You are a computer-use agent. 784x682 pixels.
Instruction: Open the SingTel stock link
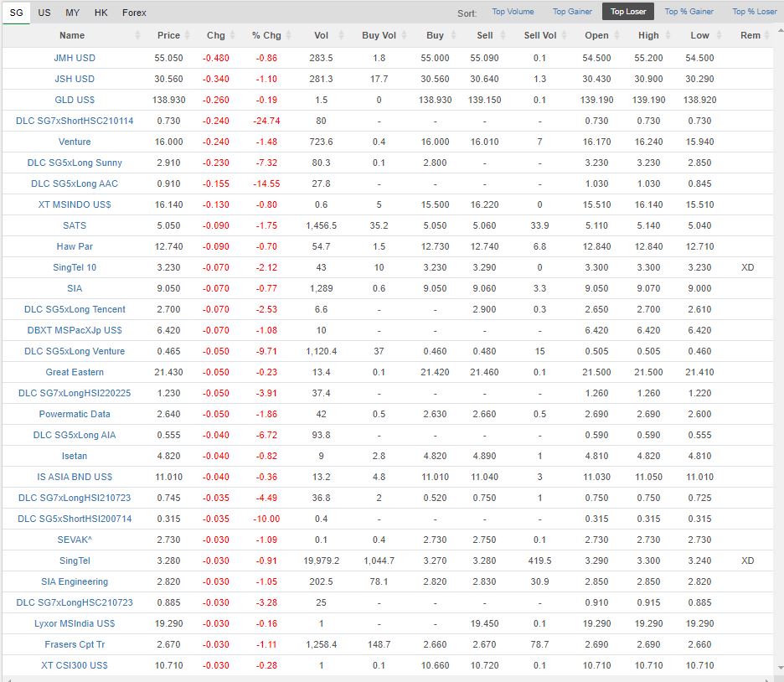[x=75, y=562]
